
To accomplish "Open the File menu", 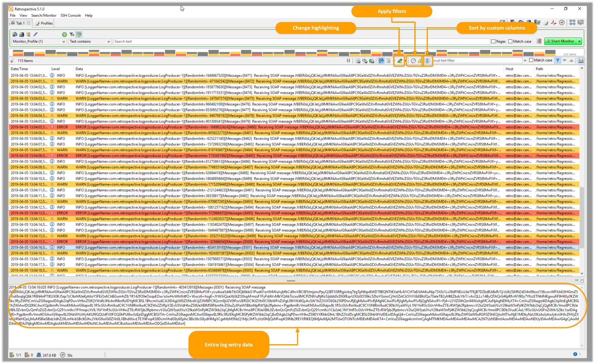I will point(13,15).
